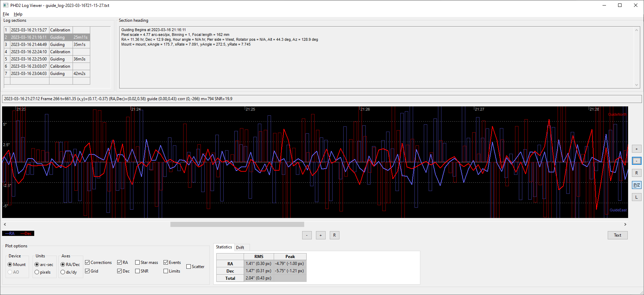This screenshot has width=644, height=295.
Task: Switch to the Drift tab
Action: click(240, 247)
